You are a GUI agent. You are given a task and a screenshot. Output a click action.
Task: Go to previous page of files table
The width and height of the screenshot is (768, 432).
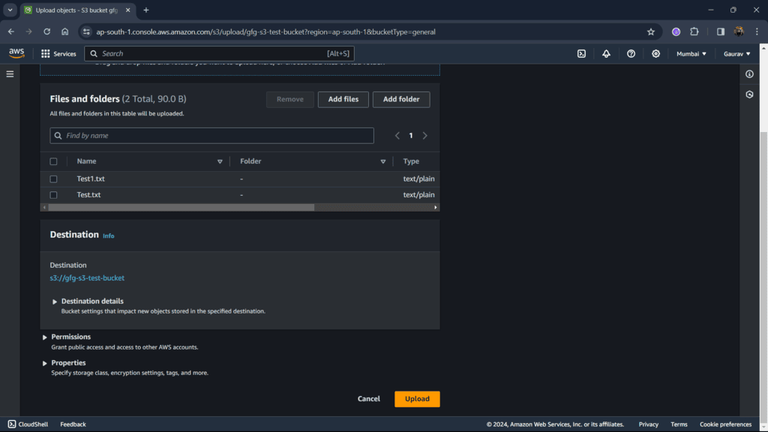(397, 136)
